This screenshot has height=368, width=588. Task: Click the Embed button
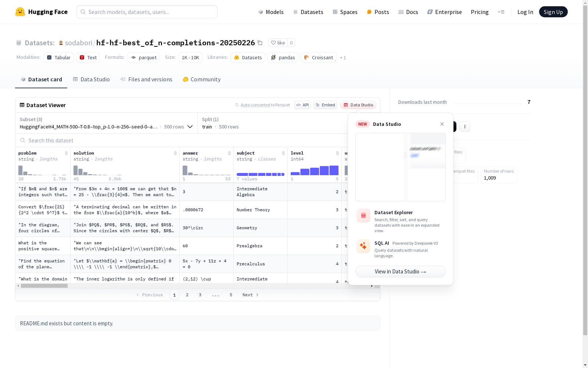click(x=325, y=105)
